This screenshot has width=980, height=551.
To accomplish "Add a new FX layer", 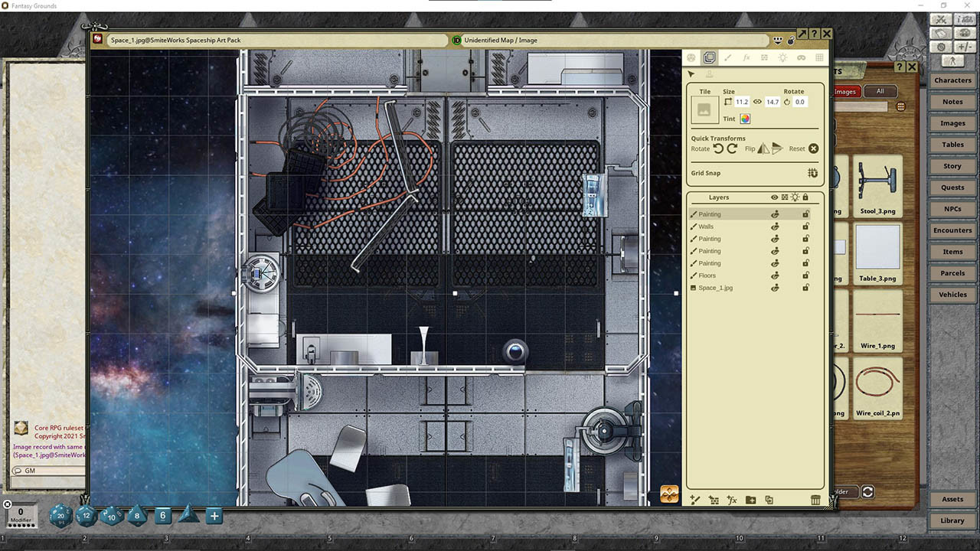I will 732,500.
